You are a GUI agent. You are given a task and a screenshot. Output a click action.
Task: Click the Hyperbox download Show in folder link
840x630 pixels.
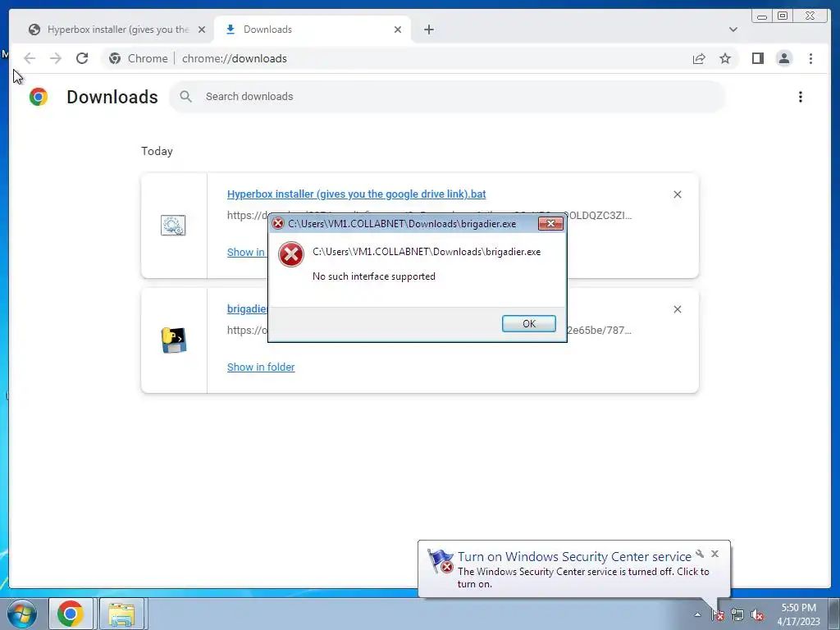click(246, 253)
